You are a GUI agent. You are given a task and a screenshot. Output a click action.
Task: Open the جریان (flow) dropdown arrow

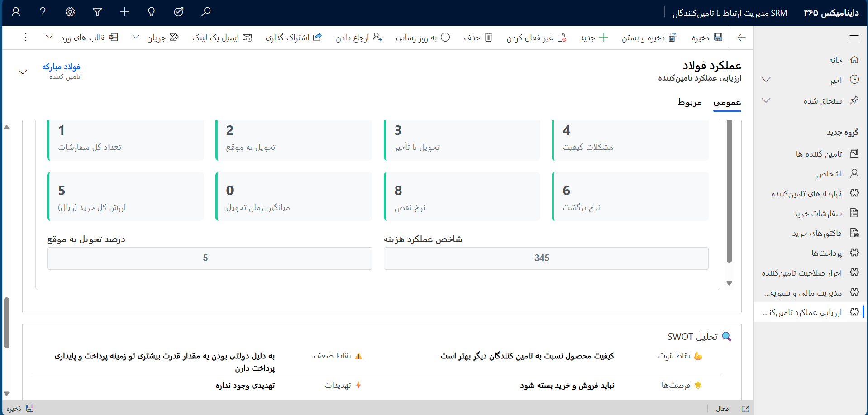136,38
